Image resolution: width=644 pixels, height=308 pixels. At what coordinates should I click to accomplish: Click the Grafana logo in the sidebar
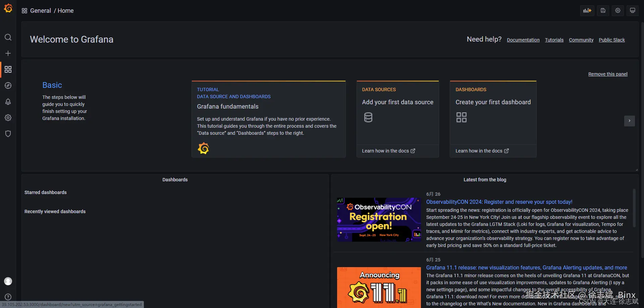(8, 8)
